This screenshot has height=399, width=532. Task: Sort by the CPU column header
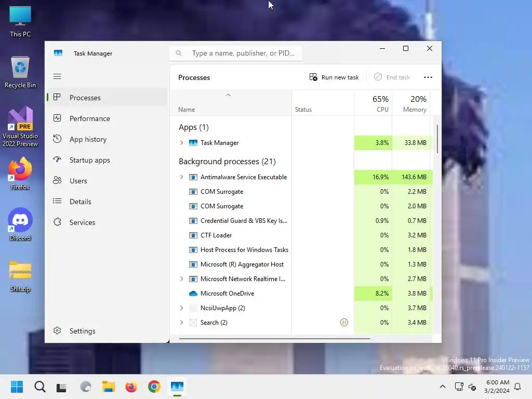point(373,103)
